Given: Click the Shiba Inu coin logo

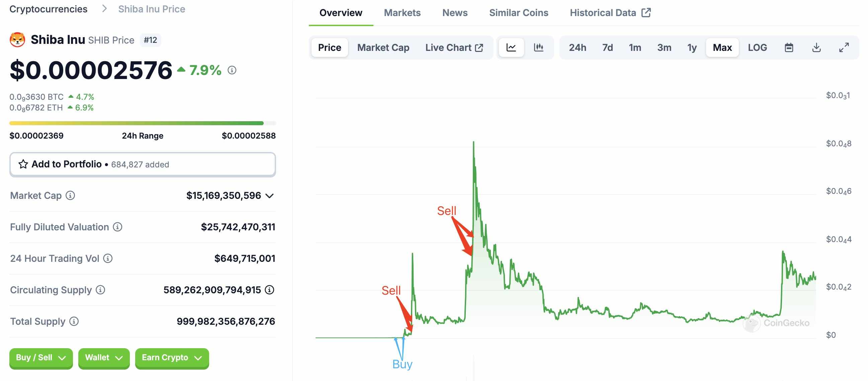Looking at the screenshot, I should point(17,40).
